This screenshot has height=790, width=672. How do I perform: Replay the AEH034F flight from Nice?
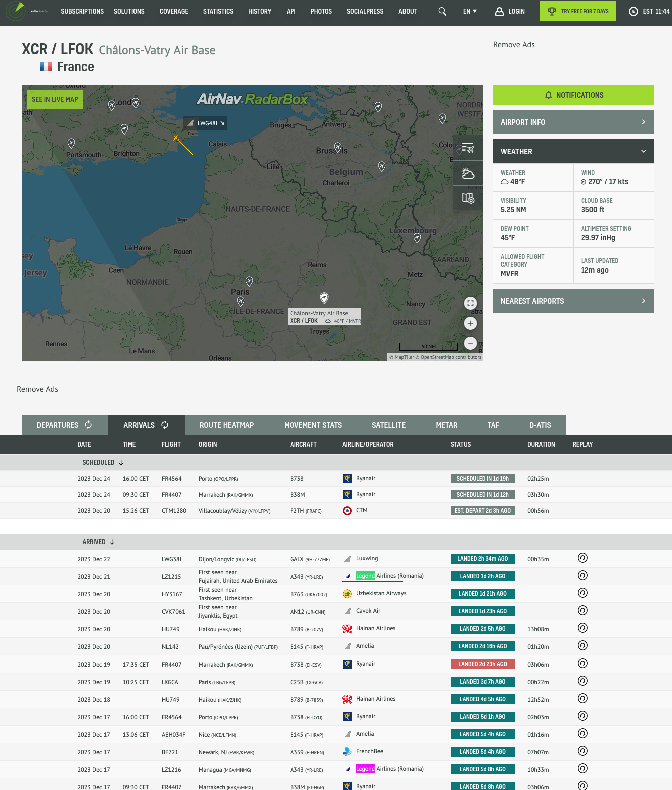(x=583, y=733)
